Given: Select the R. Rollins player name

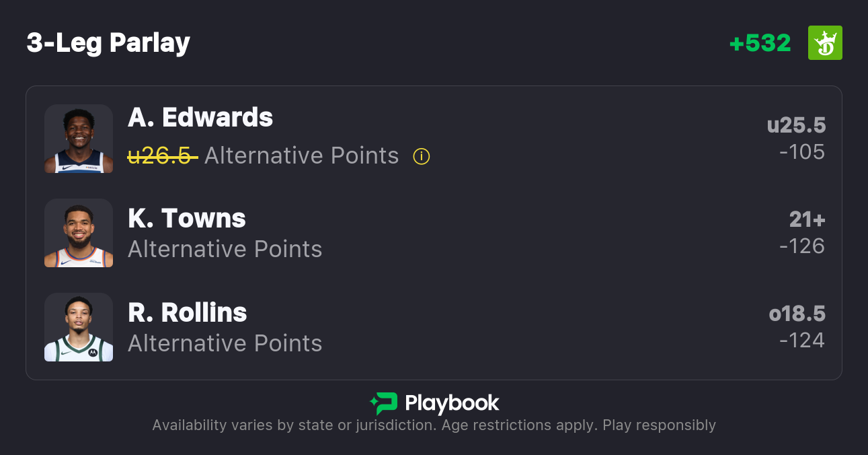Looking at the screenshot, I should pos(188,313).
